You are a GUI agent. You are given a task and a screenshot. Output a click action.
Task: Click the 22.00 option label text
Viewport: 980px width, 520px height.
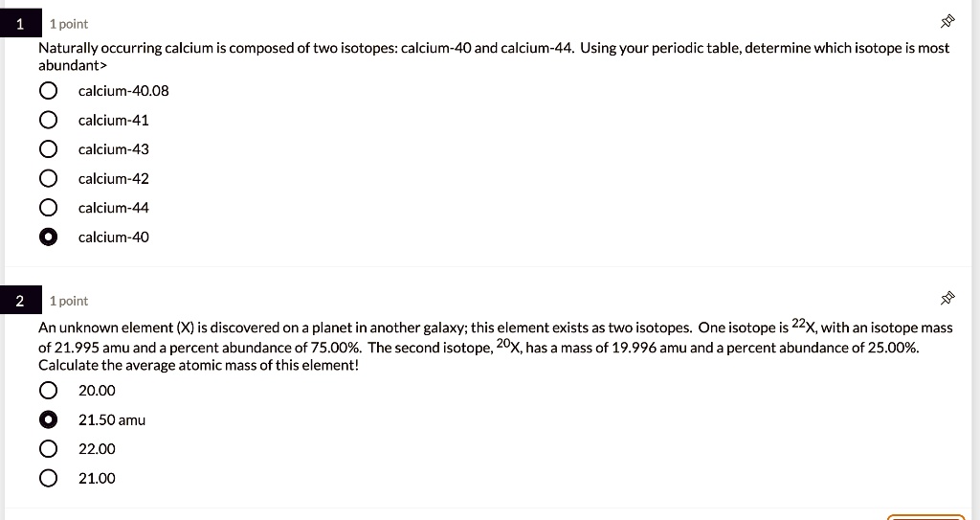click(97, 449)
